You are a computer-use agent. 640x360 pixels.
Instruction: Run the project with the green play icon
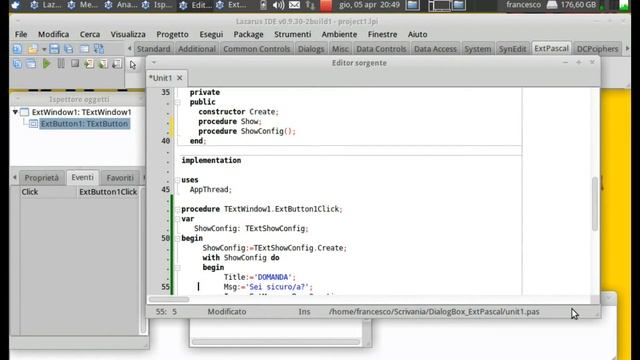[x=47, y=64]
